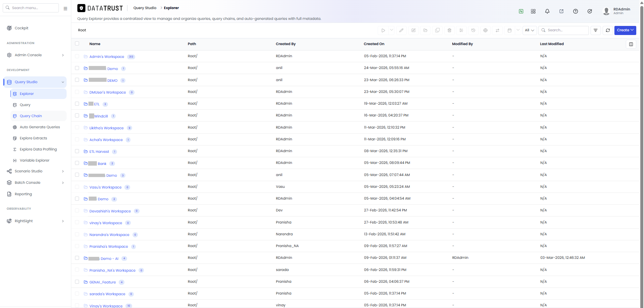Click the swap arrows toolbar icon
This screenshot has height=308, width=644.
click(x=497, y=30)
